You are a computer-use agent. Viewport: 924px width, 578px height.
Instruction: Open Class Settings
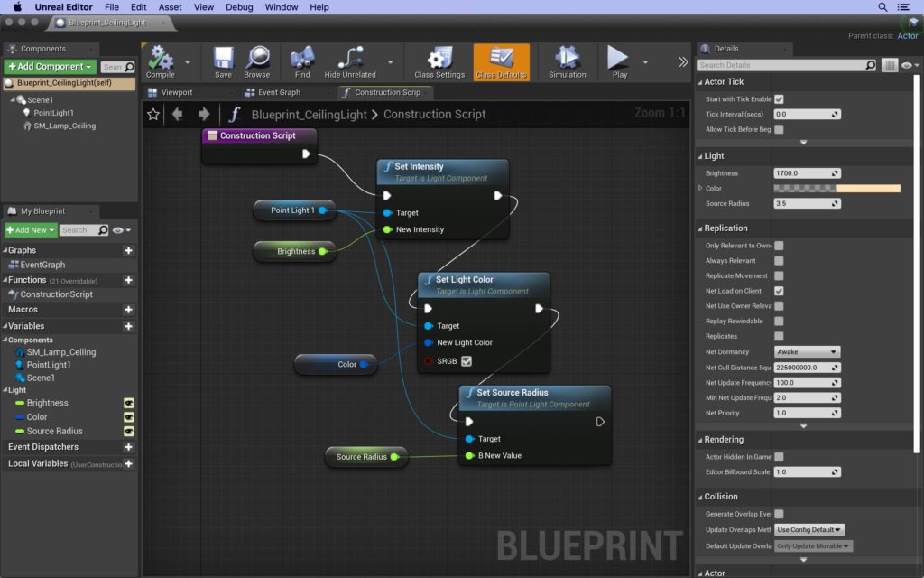coord(439,62)
